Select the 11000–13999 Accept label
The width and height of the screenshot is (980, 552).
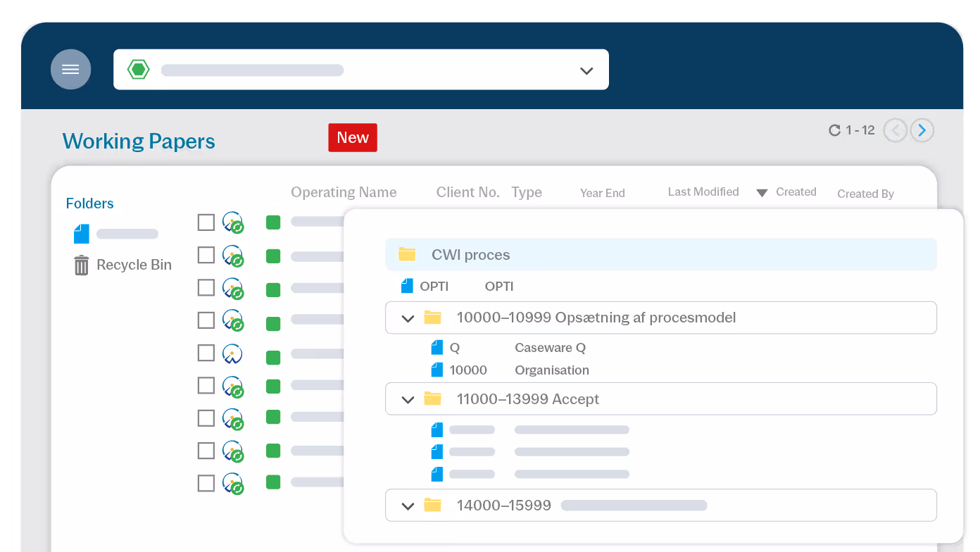point(528,399)
